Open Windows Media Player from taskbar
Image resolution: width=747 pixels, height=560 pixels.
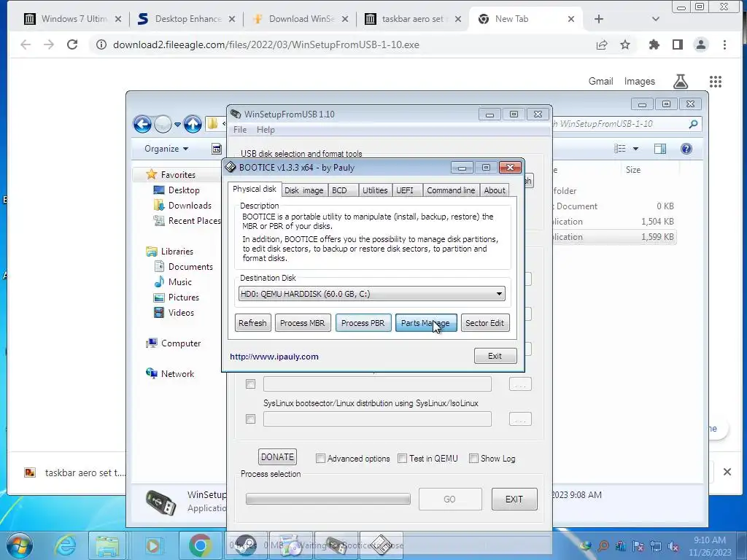[x=153, y=545]
